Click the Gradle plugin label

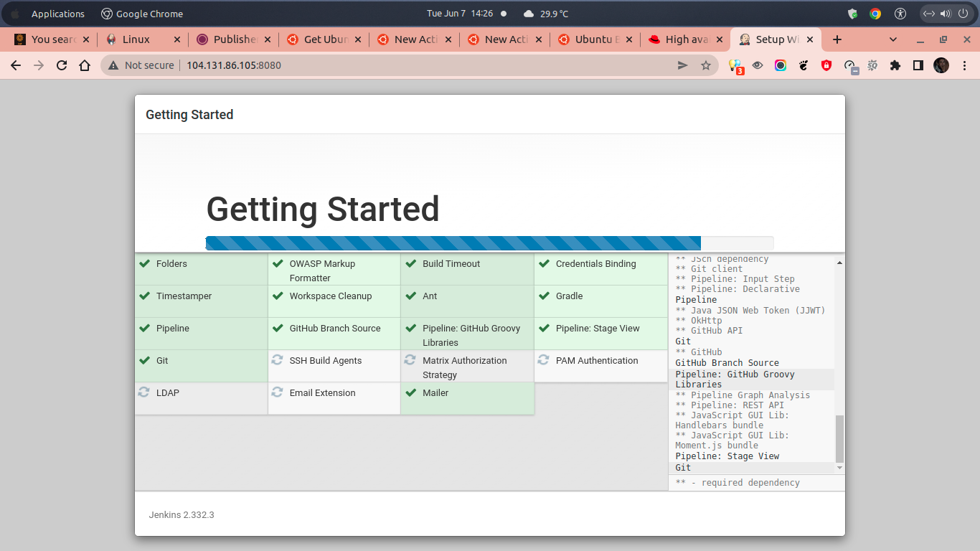(569, 296)
